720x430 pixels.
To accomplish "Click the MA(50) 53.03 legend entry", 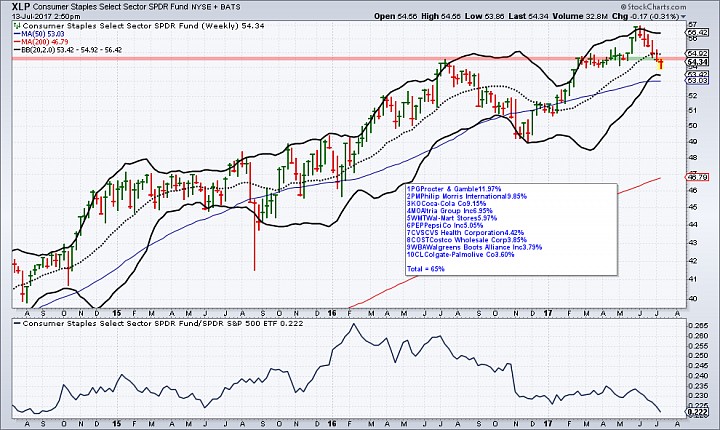I will pyautogui.click(x=43, y=34).
